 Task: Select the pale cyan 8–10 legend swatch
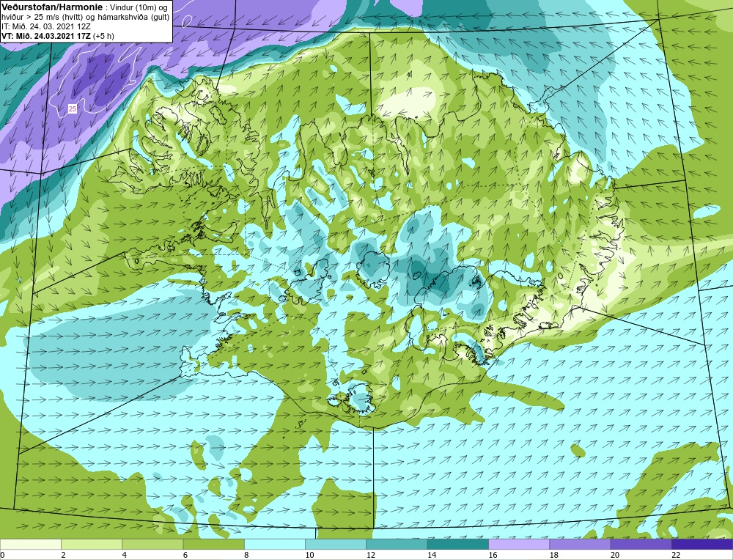[x=274, y=544]
